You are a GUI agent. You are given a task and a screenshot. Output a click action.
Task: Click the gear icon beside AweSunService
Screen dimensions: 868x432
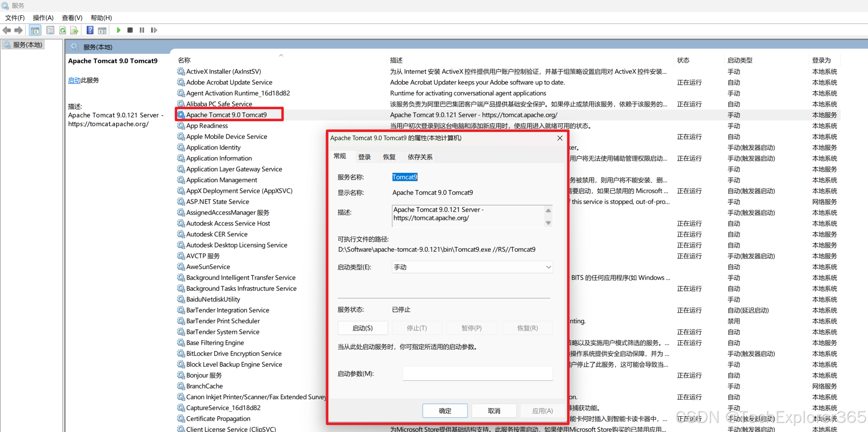tap(181, 267)
